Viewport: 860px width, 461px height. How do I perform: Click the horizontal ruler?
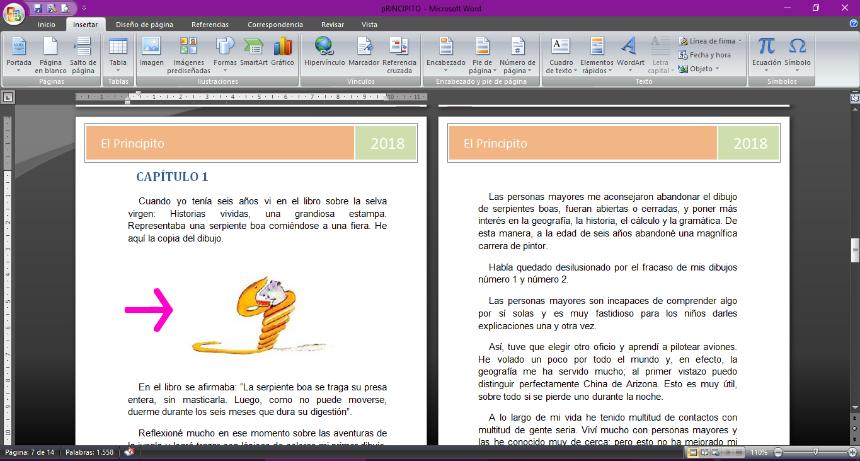coord(251,97)
